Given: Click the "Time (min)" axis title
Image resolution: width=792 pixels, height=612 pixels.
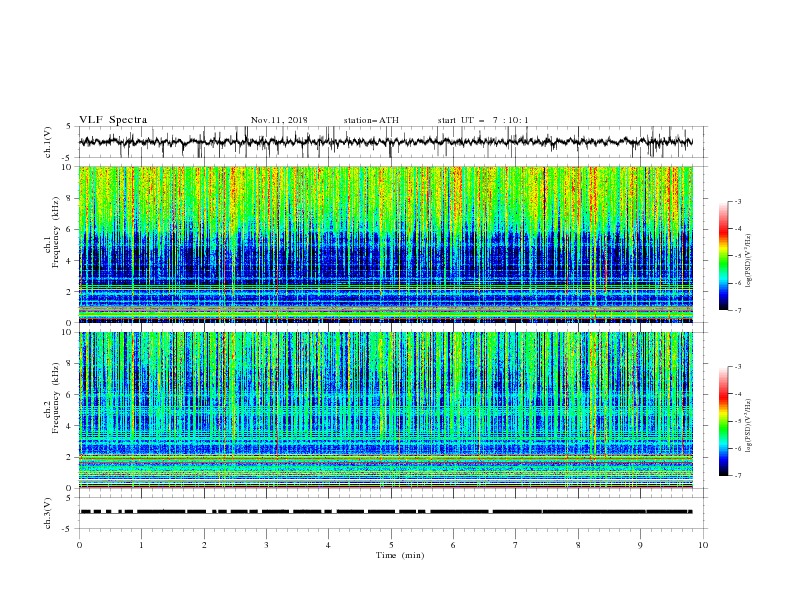Looking at the screenshot, I should pos(400,555).
